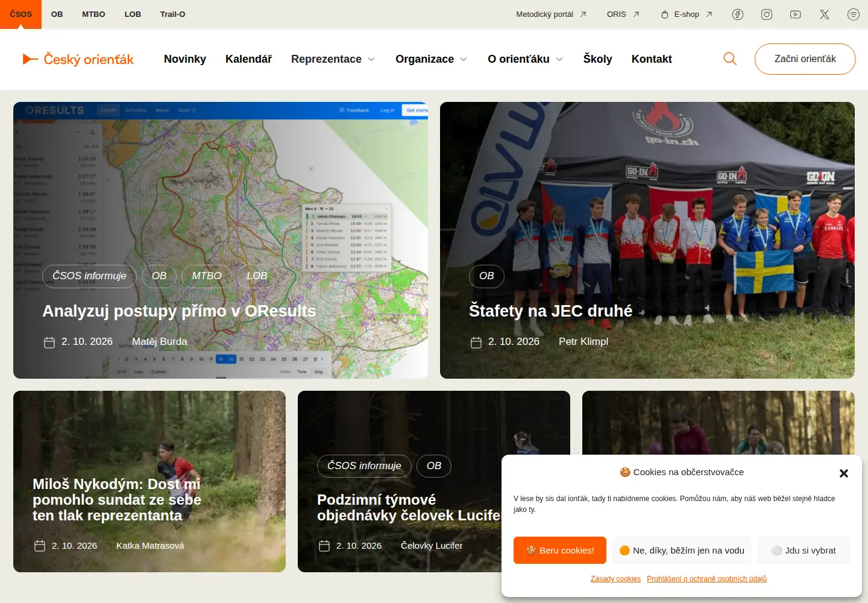Image resolution: width=868 pixels, height=603 pixels.
Task: Select the ČSOS informuje tag on OResults article
Action: (89, 276)
